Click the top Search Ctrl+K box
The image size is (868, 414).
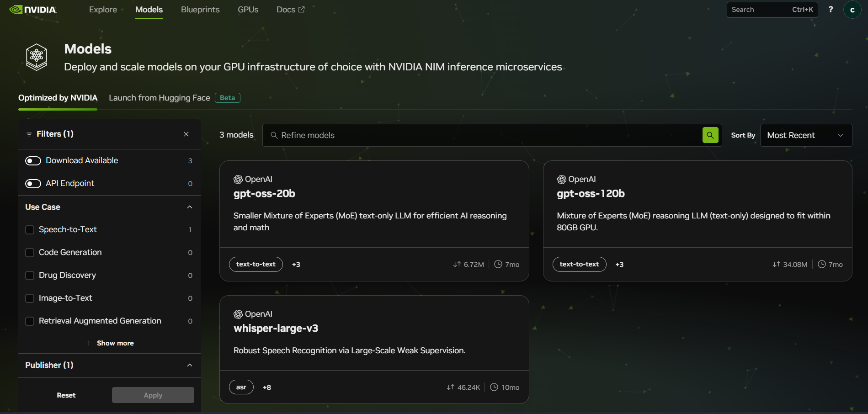click(772, 10)
